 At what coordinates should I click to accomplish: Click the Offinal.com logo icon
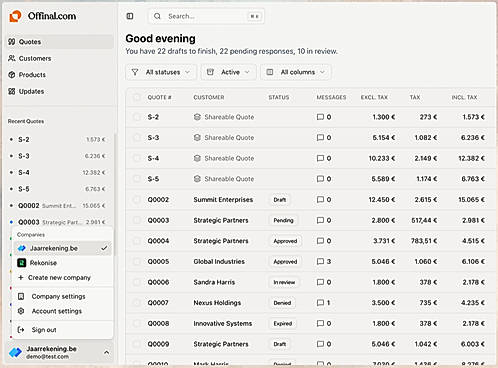15,16
